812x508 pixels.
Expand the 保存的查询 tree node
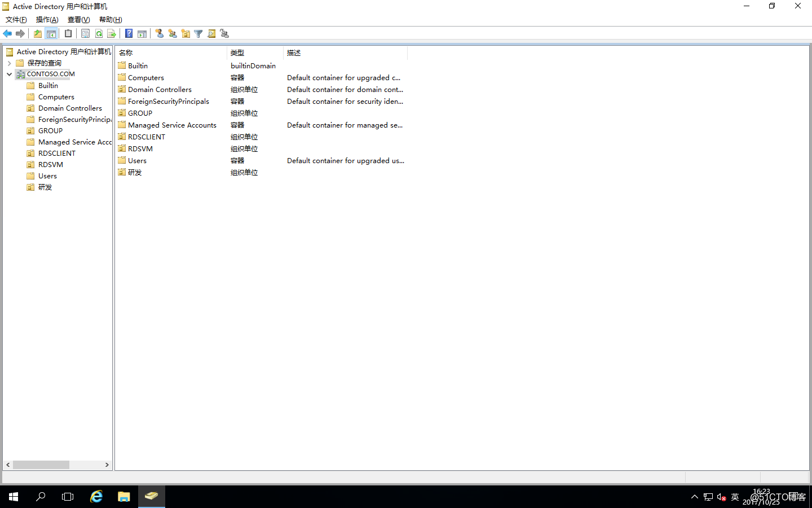click(9, 63)
